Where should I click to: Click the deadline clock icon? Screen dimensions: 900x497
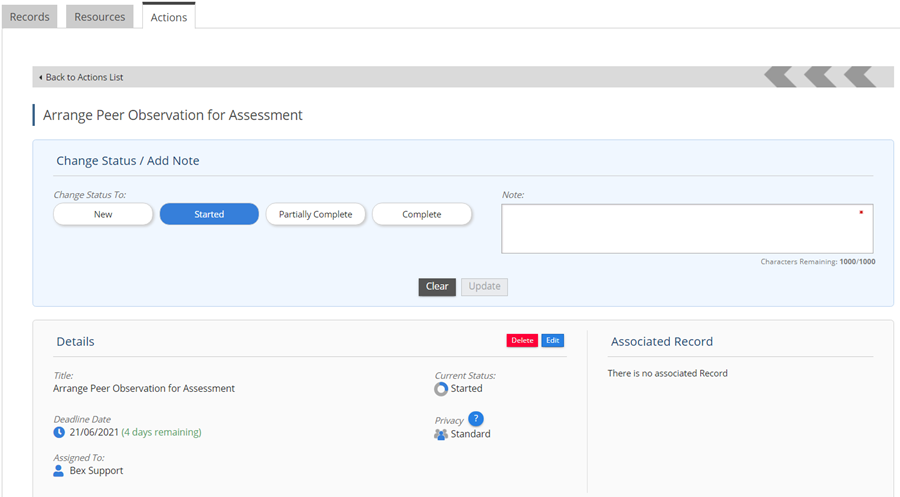(59, 432)
